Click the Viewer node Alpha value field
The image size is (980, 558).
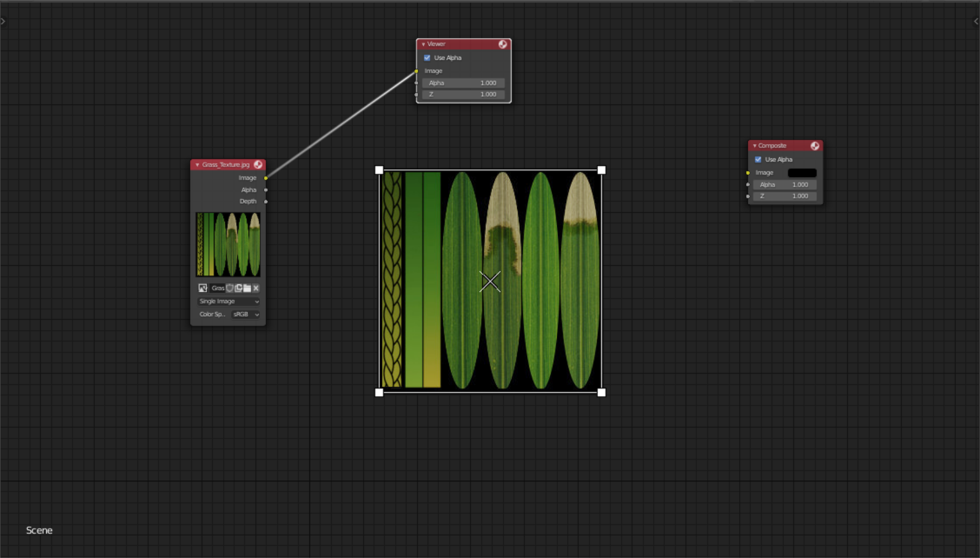463,83
